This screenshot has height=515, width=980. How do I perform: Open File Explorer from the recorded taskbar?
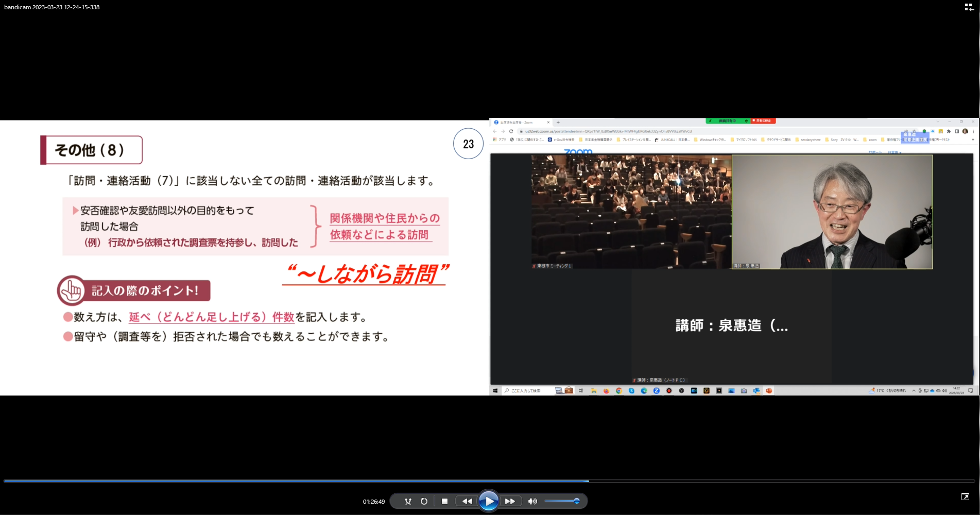click(594, 391)
